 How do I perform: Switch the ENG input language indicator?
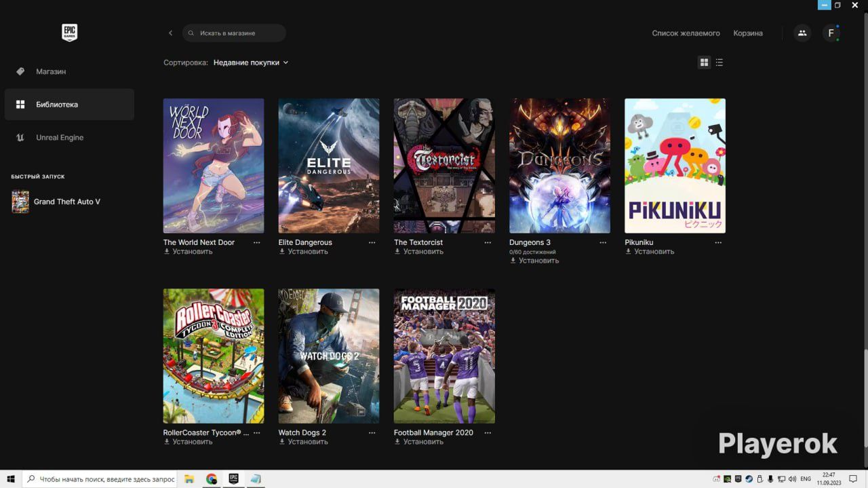pyautogui.click(x=806, y=479)
